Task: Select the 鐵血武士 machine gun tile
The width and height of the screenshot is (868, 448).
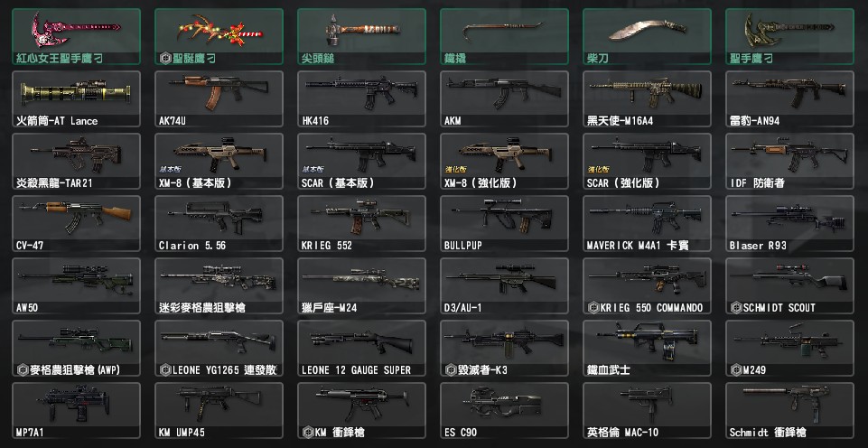Action: click(647, 348)
